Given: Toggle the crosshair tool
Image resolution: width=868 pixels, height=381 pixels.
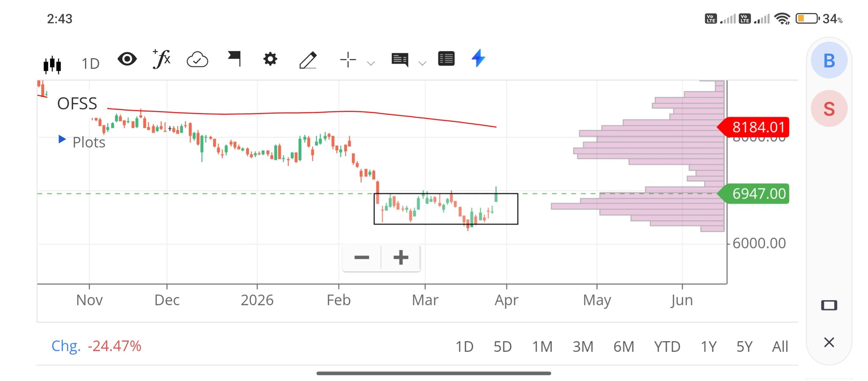Looking at the screenshot, I should [x=348, y=60].
